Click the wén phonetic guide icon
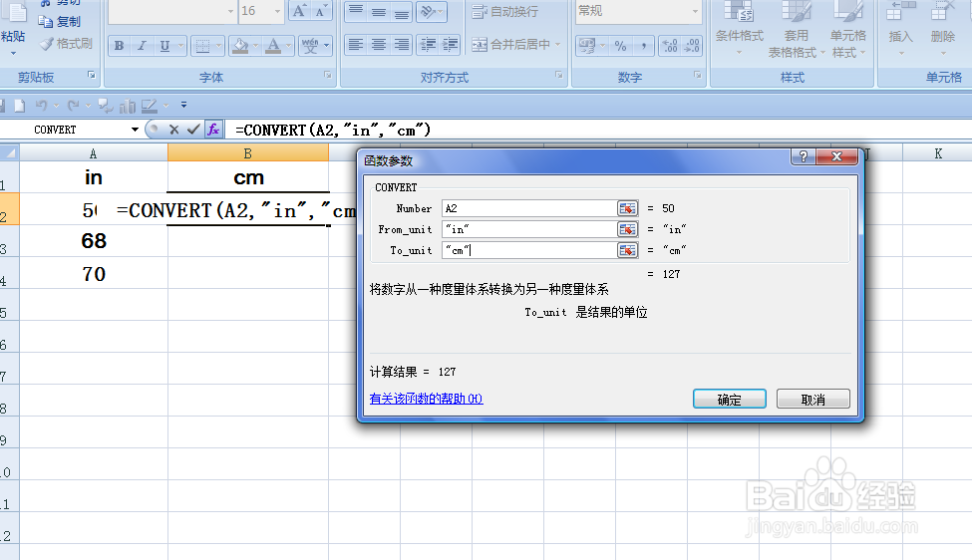Viewport: 972px width, 560px height. pos(310,46)
